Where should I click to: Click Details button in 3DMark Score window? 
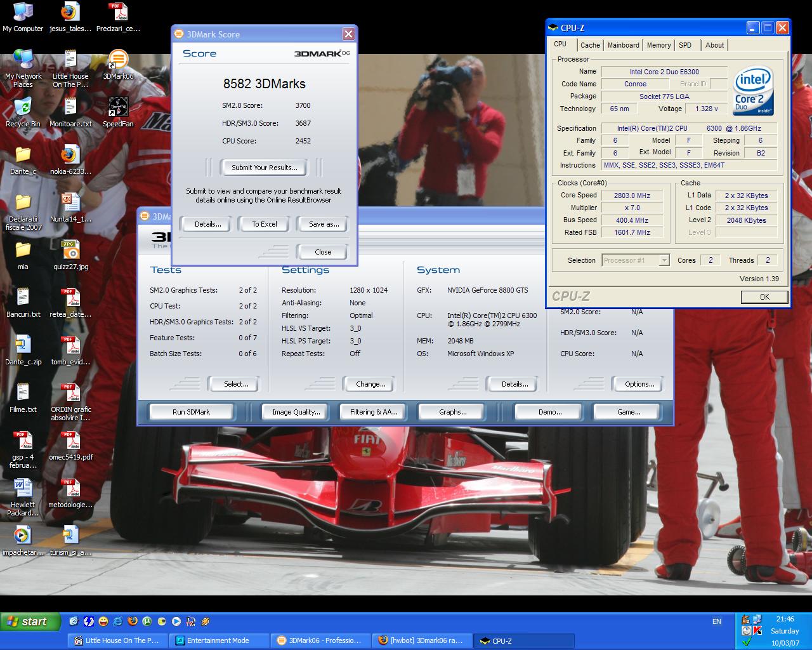coord(207,224)
